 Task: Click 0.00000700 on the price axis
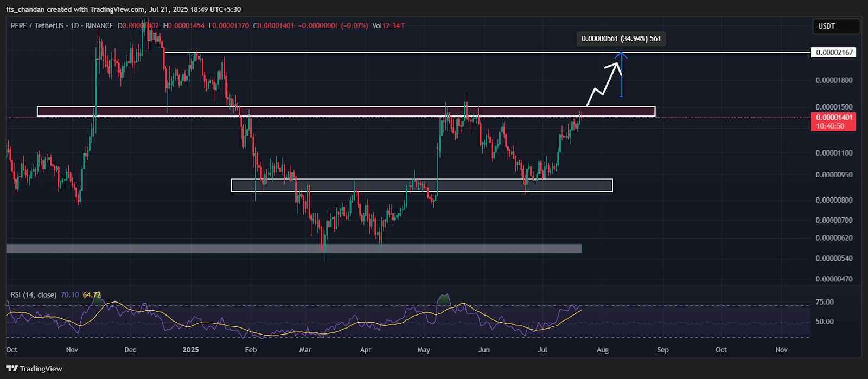coord(834,220)
